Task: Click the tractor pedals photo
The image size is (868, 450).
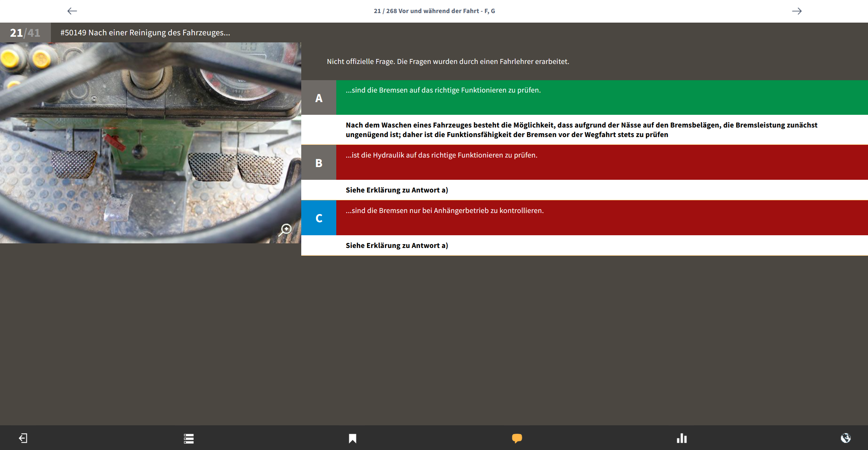Action: coord(150,143)
